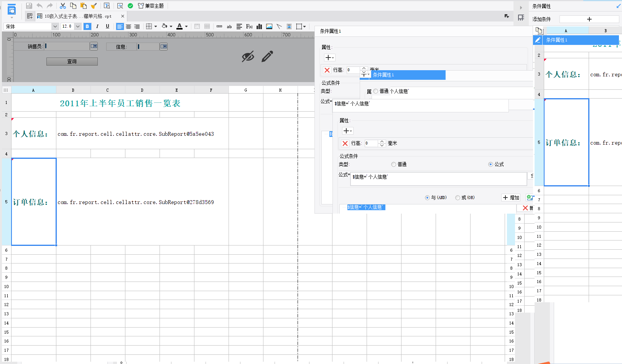
Task: Click the copy icon above the condition list
Action: pyautogui.click(x=539, y=30)
